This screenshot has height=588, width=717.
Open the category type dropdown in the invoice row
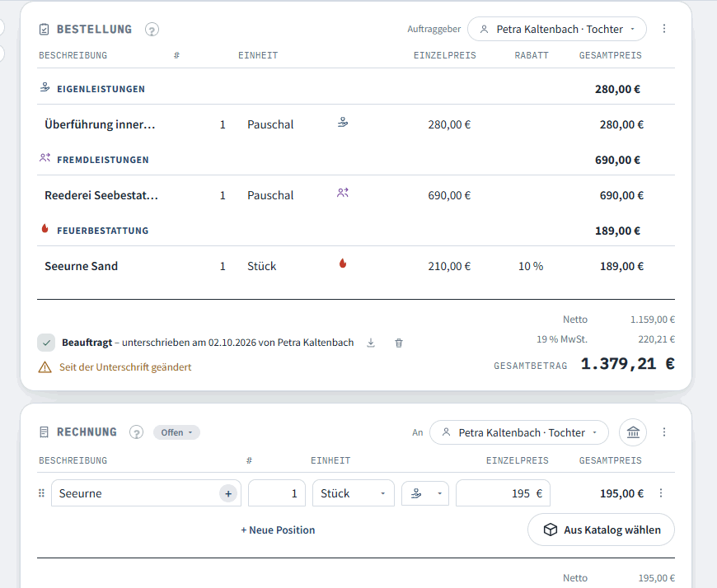coord(424,493)
